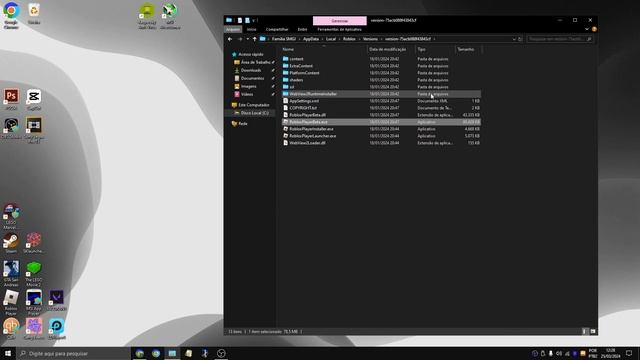
Task: Open Google Chrome desktop shortcut
Action: (11, 15)
